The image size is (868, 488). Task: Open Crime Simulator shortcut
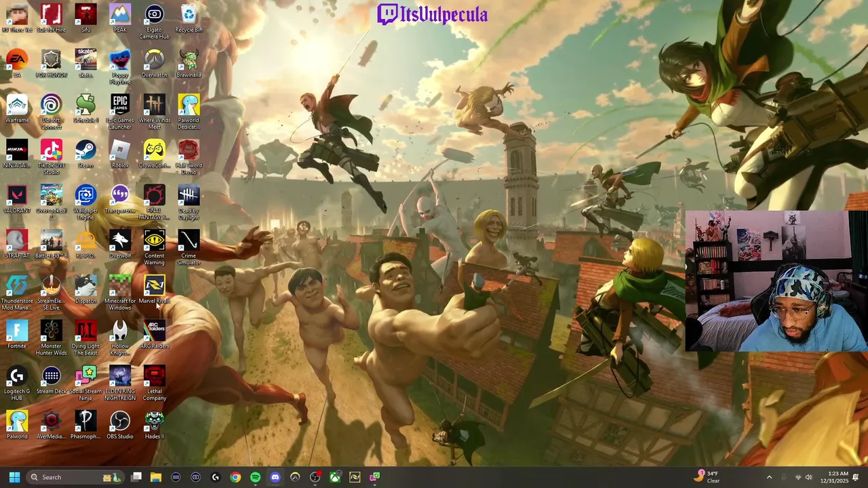189,247
